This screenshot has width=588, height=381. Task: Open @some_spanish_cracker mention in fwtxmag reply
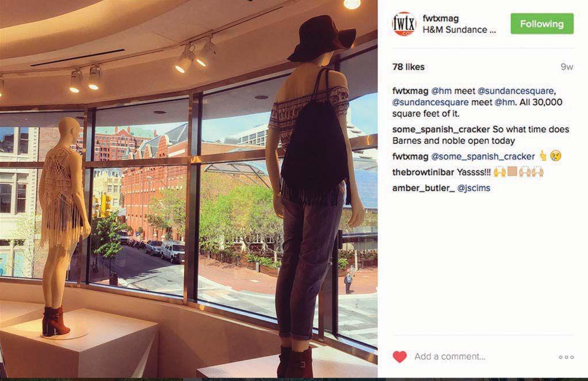coord(483,157)
